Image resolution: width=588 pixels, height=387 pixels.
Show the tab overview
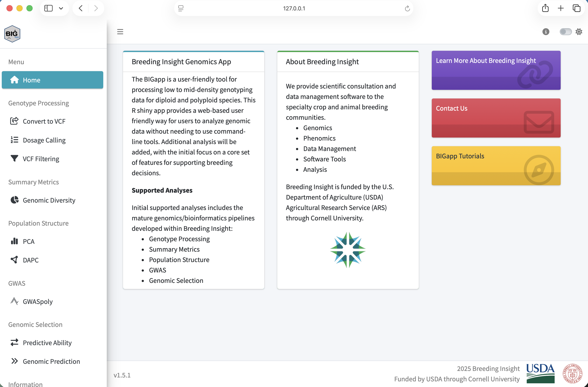tap(576, 8)
